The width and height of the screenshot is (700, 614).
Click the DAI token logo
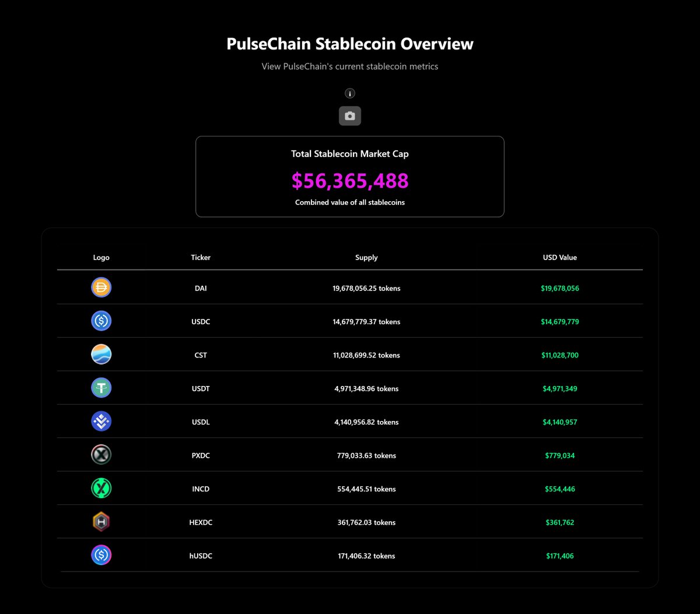coord(101,287)
